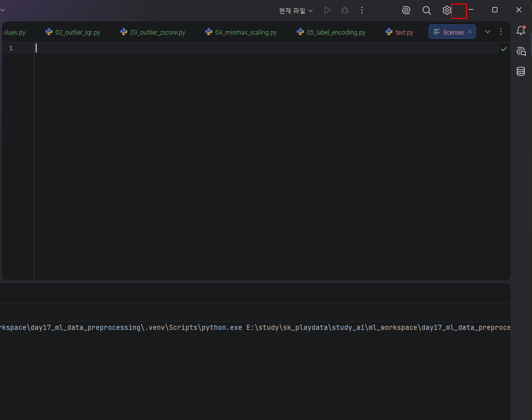Minimize the PyCharm window
The height and width of the screenshot is (420, 532).
[470, 10]
